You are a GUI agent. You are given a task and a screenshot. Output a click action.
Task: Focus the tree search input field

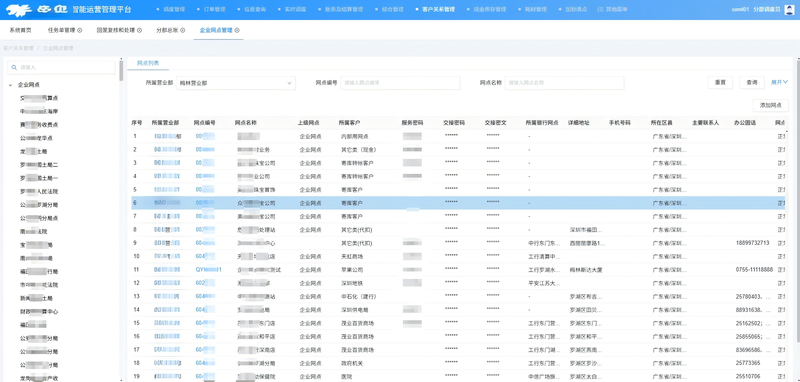pos(61,67)
